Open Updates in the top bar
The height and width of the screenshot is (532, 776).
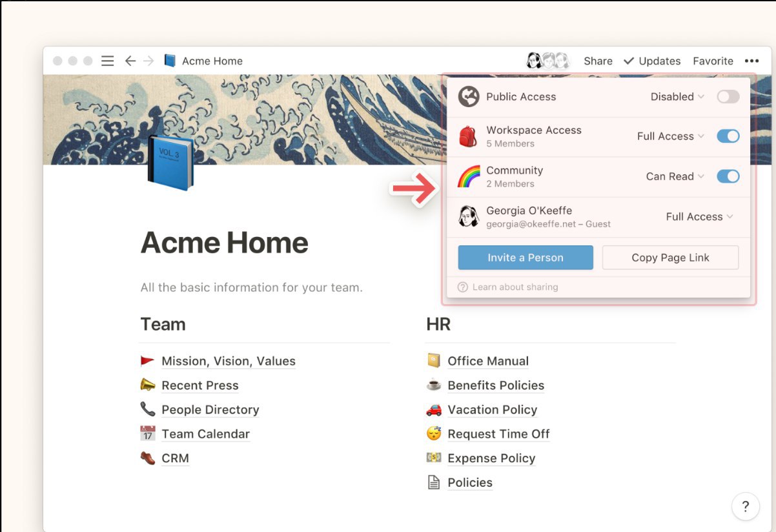coord(652,61)
